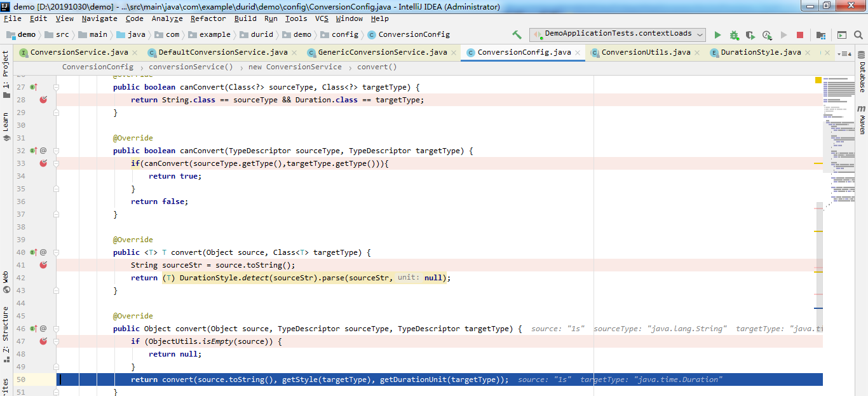
Task: Close the ConversionUtils.java tab
Action: click(x=698, y=53)
